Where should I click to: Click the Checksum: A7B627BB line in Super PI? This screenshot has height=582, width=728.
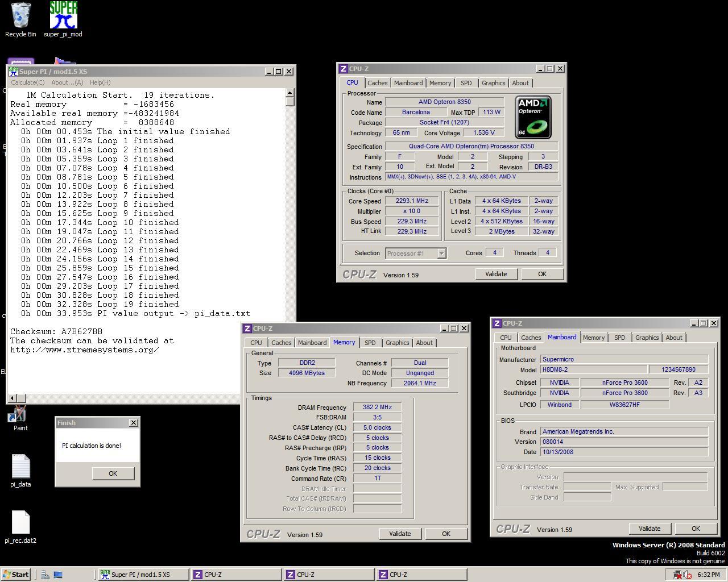pyautogui.click(x=56, y=331)
